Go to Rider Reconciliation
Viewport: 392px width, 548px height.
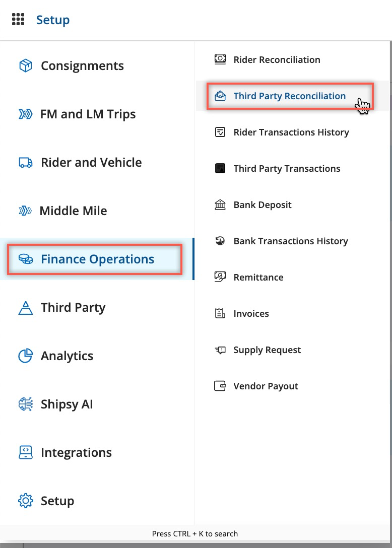click(277, 60)
